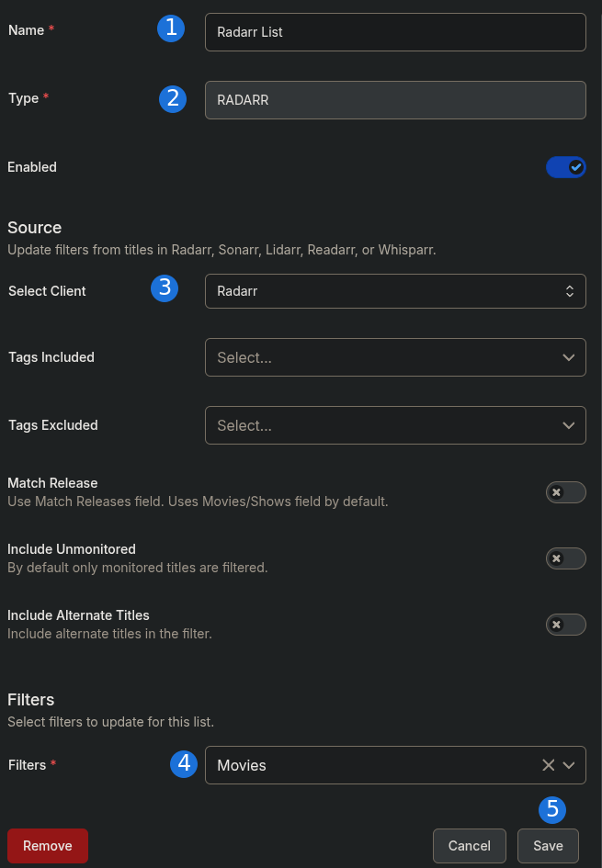Open the Filters dropdown chevron
Viewport: 602px width, 868px height.
[568, 765]
